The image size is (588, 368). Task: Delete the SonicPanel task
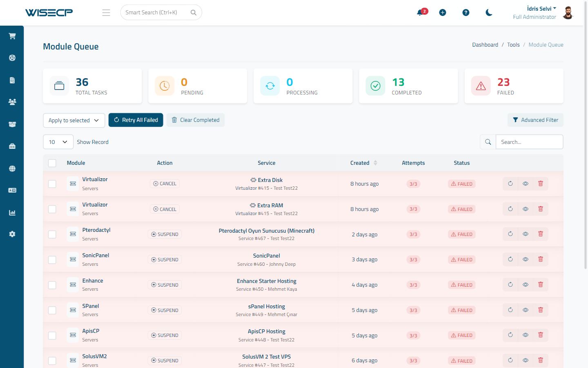coord(541,259)
